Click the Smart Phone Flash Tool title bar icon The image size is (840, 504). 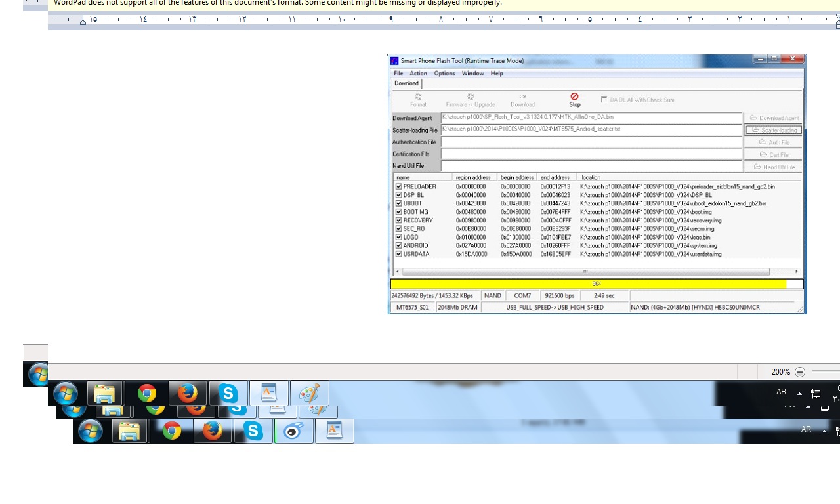[x=394, y=61]
